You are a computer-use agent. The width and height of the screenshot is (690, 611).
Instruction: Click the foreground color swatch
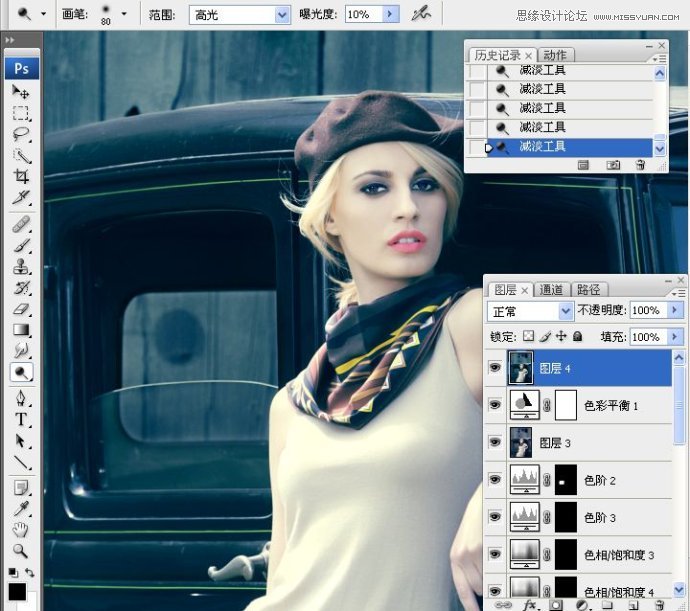pos(17,592)
